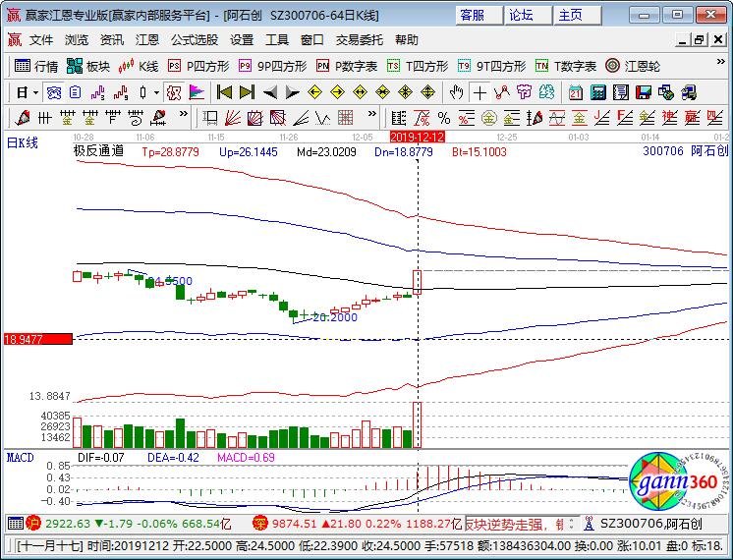Click the blue clipboard info icon
Image resolution: width=733 pixels, height=560 pixels.
[76, 92]
